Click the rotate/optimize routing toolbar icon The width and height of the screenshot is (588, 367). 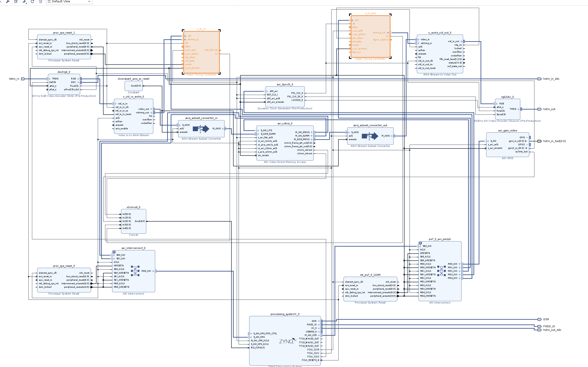coord(40,1)
